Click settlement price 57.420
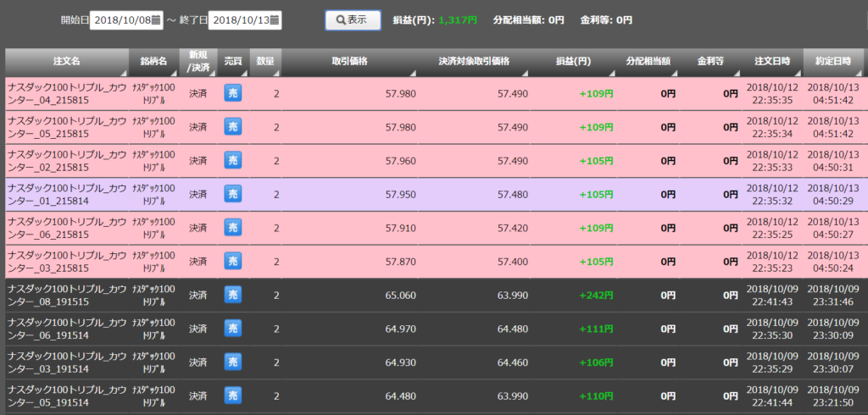The image size is (868, 415). point(513,229)
